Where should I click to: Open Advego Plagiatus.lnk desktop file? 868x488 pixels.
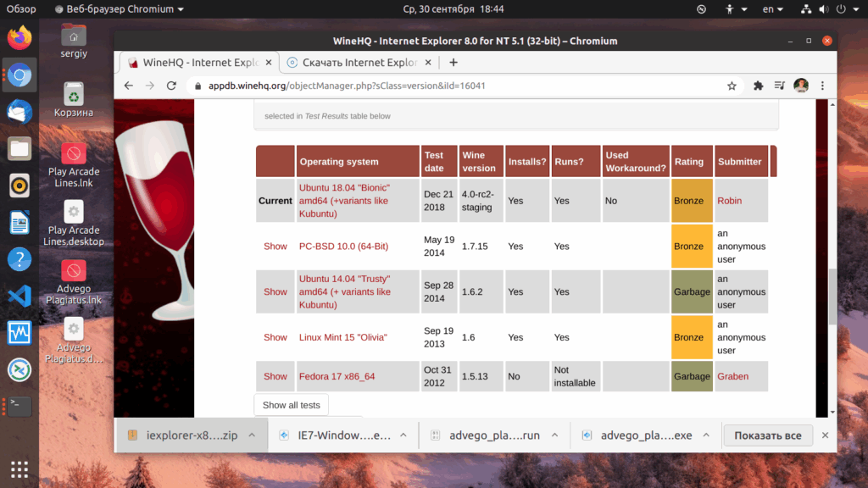coord(74,282)
